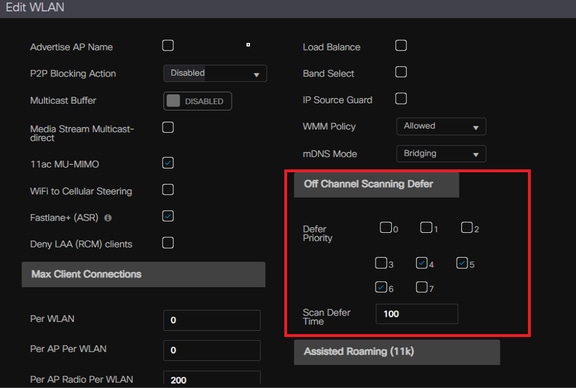Uncheck Defer Priority 6
The image size is (576, 388).
click(381, 287)
